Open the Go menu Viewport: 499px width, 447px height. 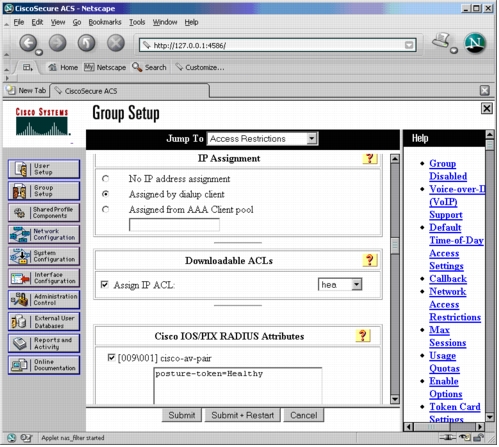tap(77, 22)
